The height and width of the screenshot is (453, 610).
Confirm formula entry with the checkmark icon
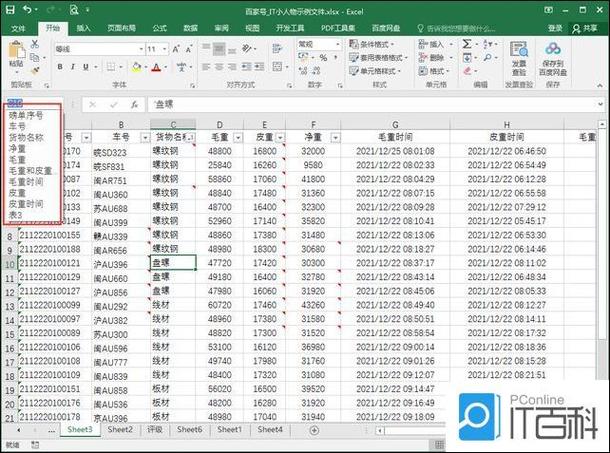(x=114, y=104)
